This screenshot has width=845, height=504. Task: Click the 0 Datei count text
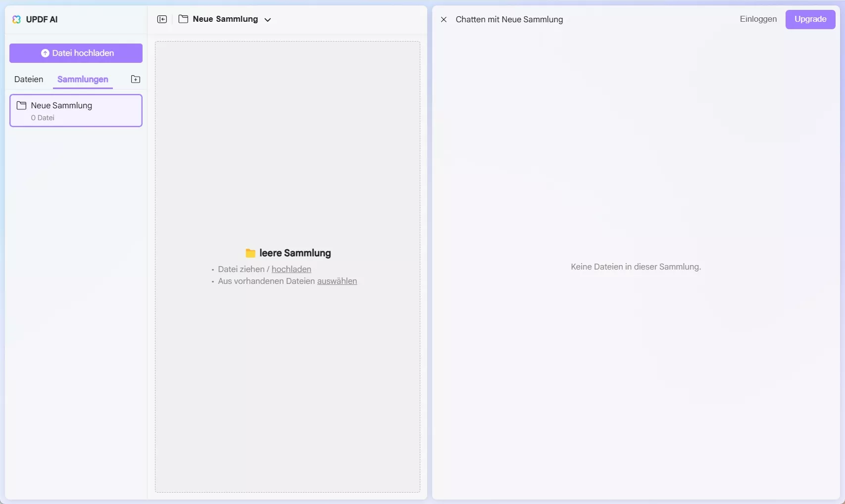click(43, 118)
